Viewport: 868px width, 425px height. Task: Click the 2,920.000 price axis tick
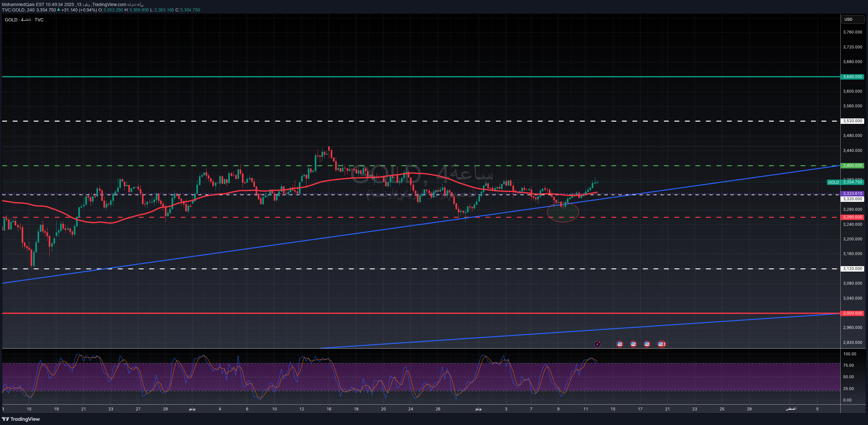point(852,343)
